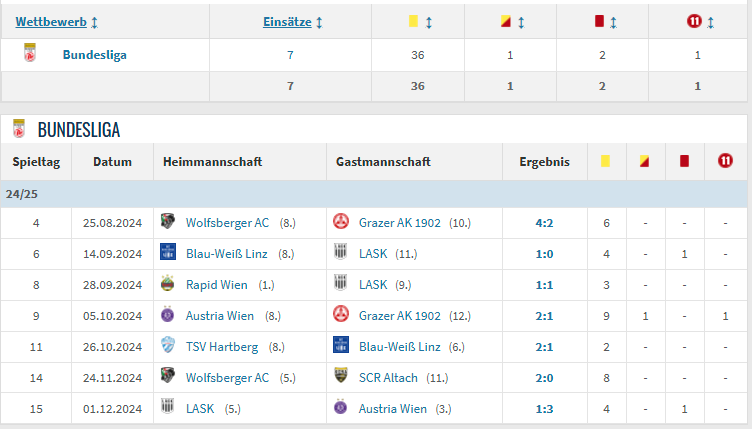Open the 1:3 result LASK vs Austria Wien
The image size is (752, 429).
(544, 409)
